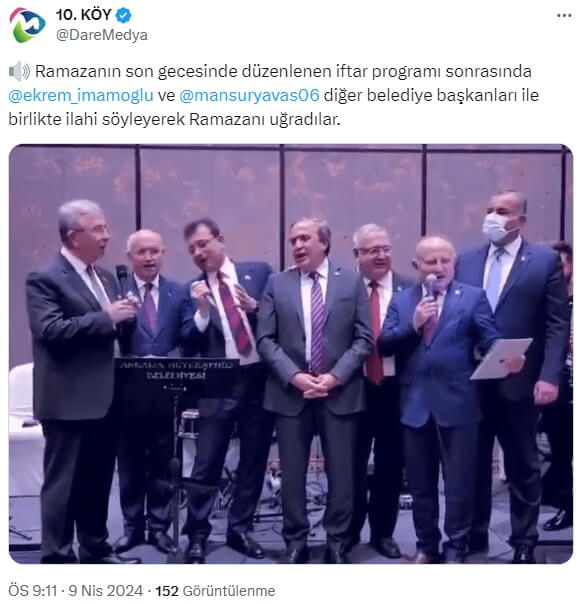Click the Belediyesi music stand in the video
This screenshot has height=604, width=578.
(177, 378)
